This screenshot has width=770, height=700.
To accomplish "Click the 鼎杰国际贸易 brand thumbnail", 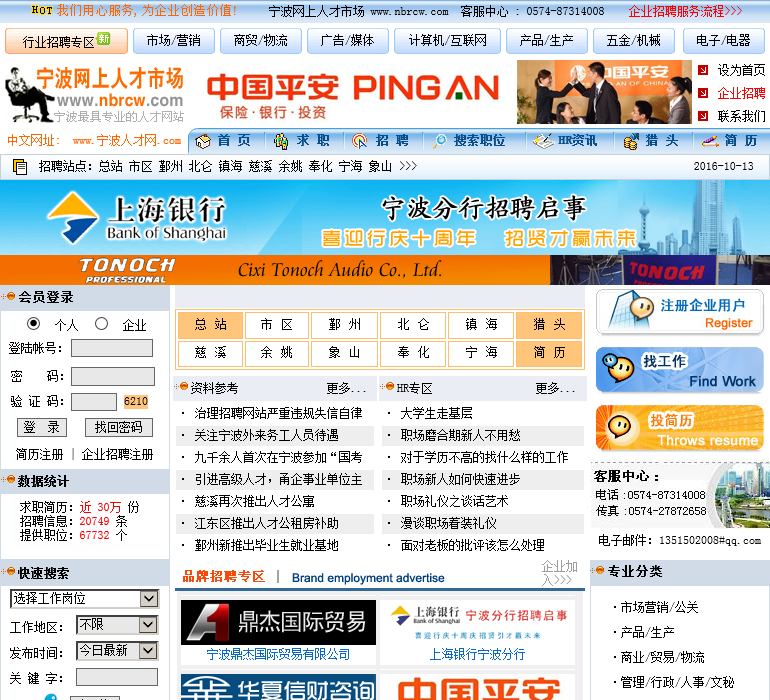I will click(x=278, y=622).
